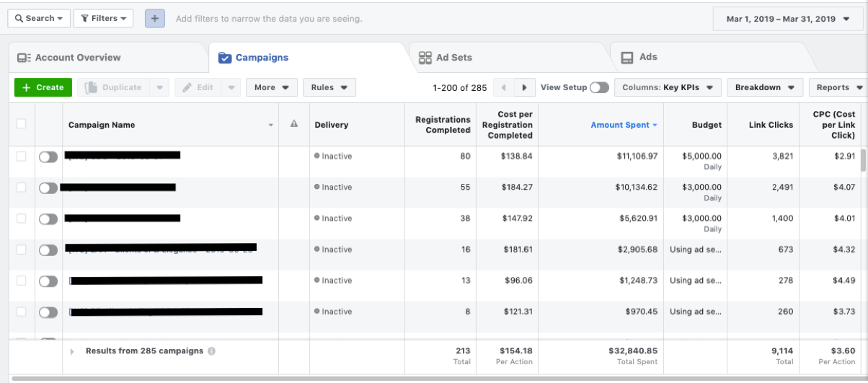This screenshot has width=868, height=383.
Task: Toggle on the campaign with 13 registrations
Action: tap(48, 281)
